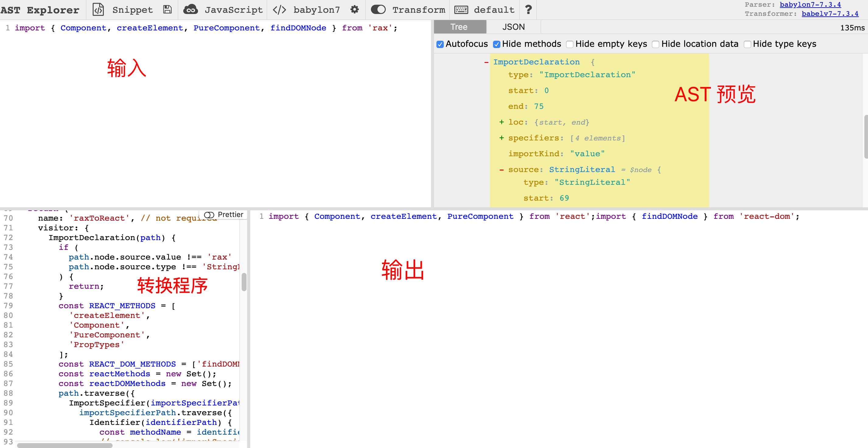Enable Hide location data checkbox
Screen dimensions: 868x448
(655, 44)
